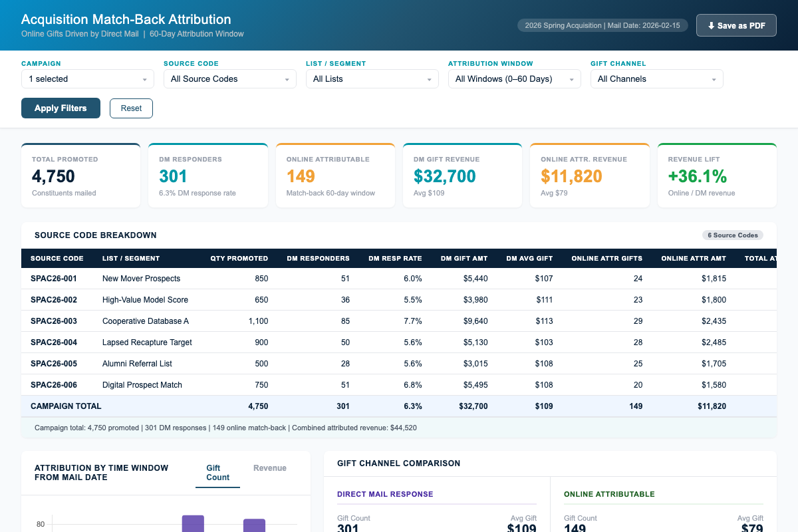Click the Gift Channel Comparison title
The width and height of the screenshot is (798, 532).
(x=398, y=463)
